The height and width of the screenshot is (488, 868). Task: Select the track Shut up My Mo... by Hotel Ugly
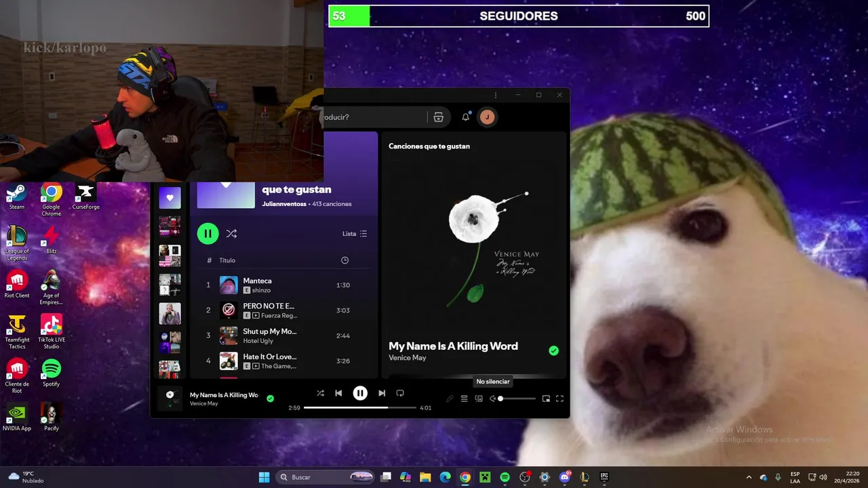(283, 335)
